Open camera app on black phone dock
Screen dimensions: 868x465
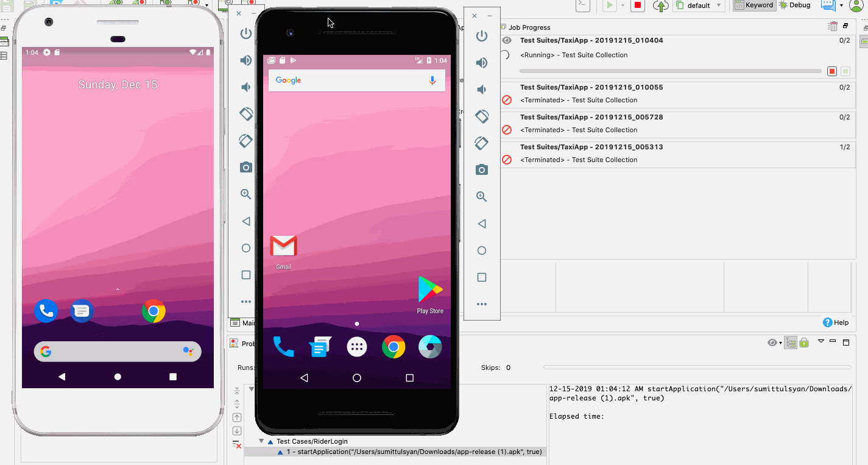pyautogui.click(x=430, y=347)
